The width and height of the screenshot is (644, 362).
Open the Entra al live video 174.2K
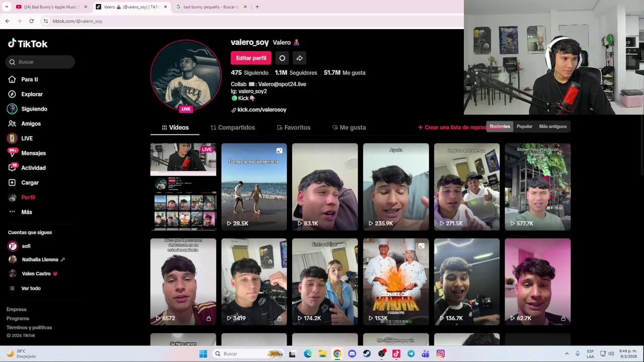coord(325,282)
